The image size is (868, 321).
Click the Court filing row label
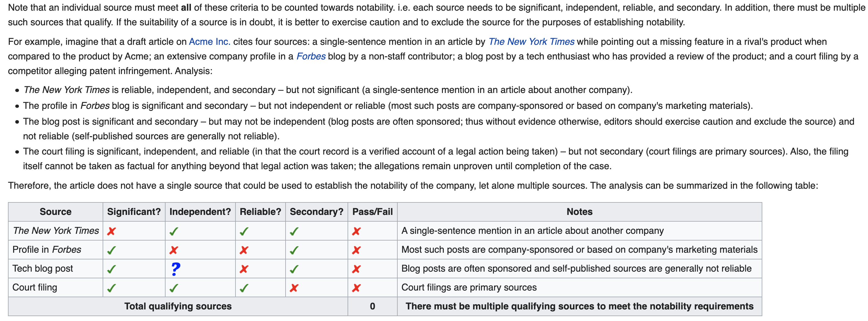(x=35, y=287)
